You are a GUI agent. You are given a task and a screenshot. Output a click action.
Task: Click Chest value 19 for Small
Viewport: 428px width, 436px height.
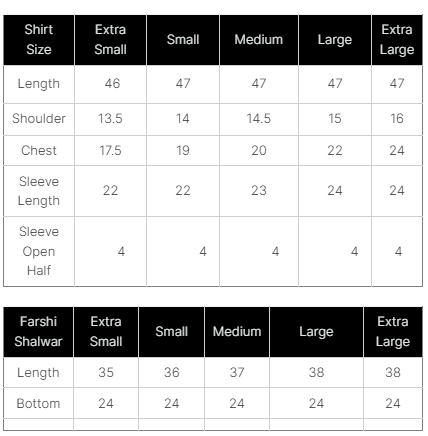(183, 151)
